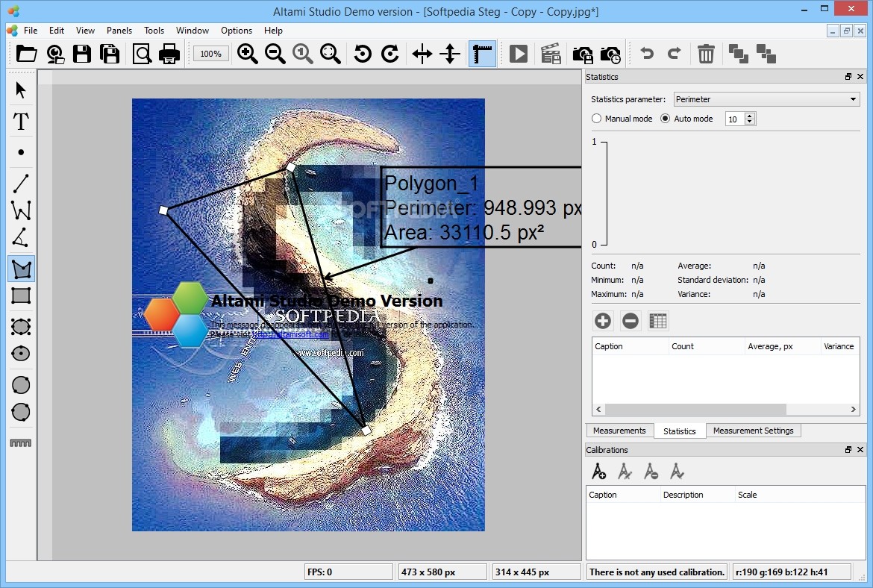Click the zoom in magnifier icon
The width and height of the screenshot is (873, 588).
point(247,54)
